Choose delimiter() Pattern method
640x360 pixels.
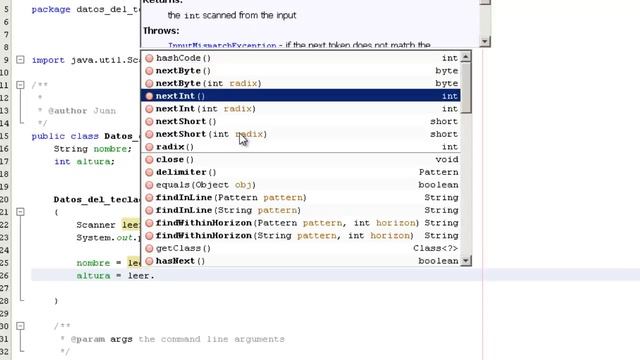301,172
